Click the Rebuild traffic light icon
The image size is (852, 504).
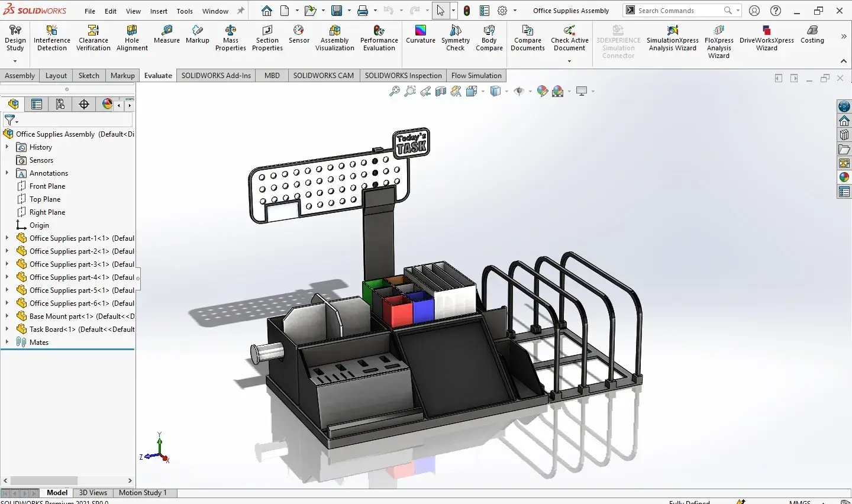(467, 11)
